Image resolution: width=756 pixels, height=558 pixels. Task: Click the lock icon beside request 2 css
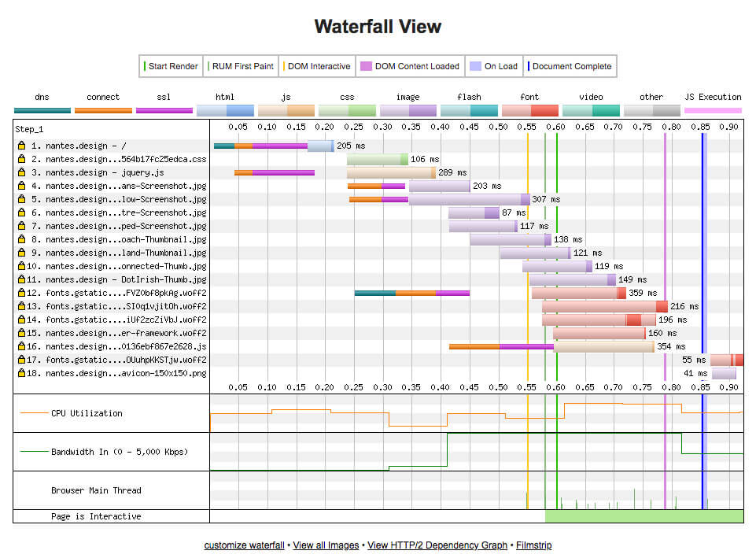21,159
